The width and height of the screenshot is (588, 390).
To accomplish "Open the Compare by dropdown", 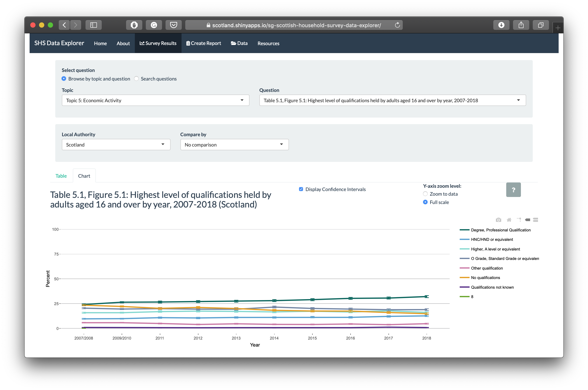I will pos(234,145).
